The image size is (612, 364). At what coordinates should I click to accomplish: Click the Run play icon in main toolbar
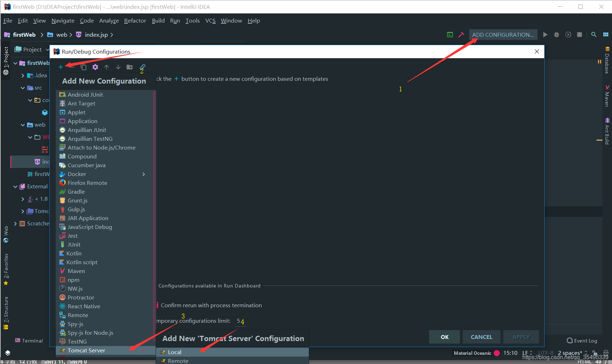(x=545, y=35)
